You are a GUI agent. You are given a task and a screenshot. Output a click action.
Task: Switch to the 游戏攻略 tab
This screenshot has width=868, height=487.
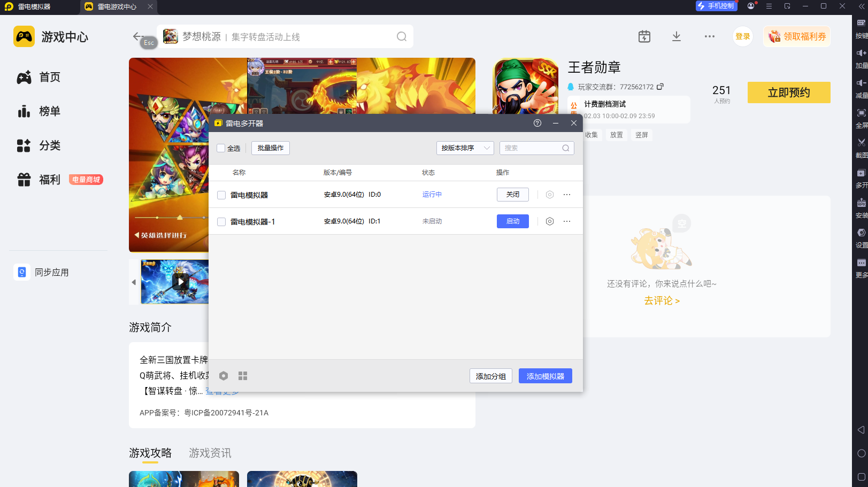click(x=150, y=453)
